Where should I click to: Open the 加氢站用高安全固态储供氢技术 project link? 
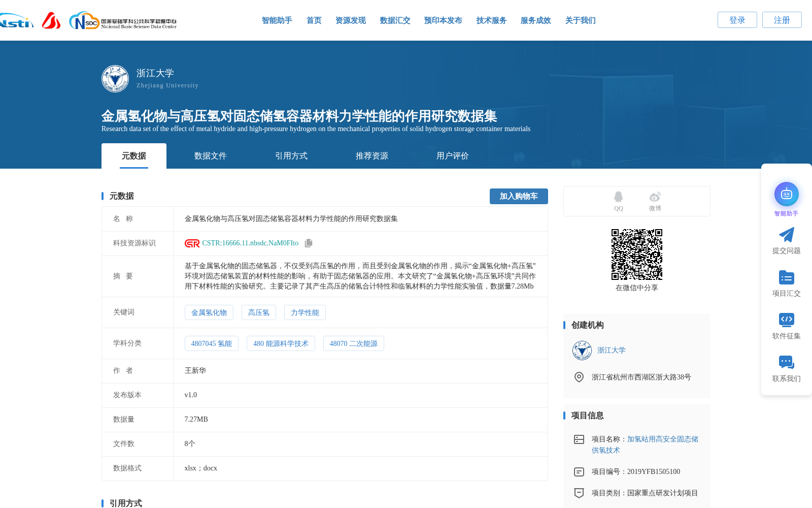[x=645, y=444]
